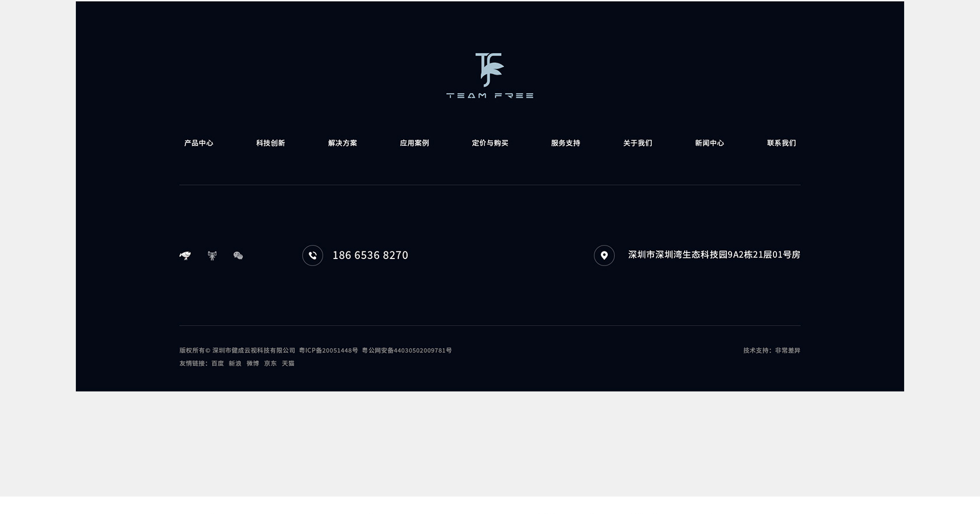
Task: Click the circled phone icon
Action: tap(313, 256)
